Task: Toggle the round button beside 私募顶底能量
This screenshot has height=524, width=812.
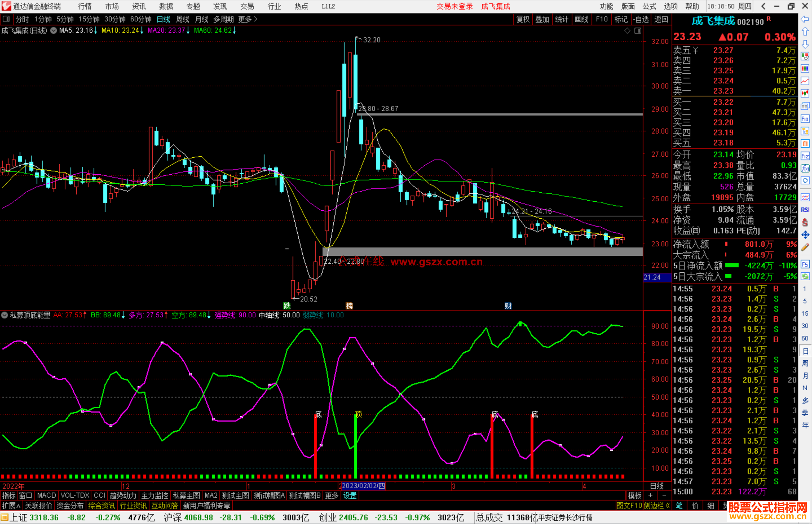Action: coord(5,315)
